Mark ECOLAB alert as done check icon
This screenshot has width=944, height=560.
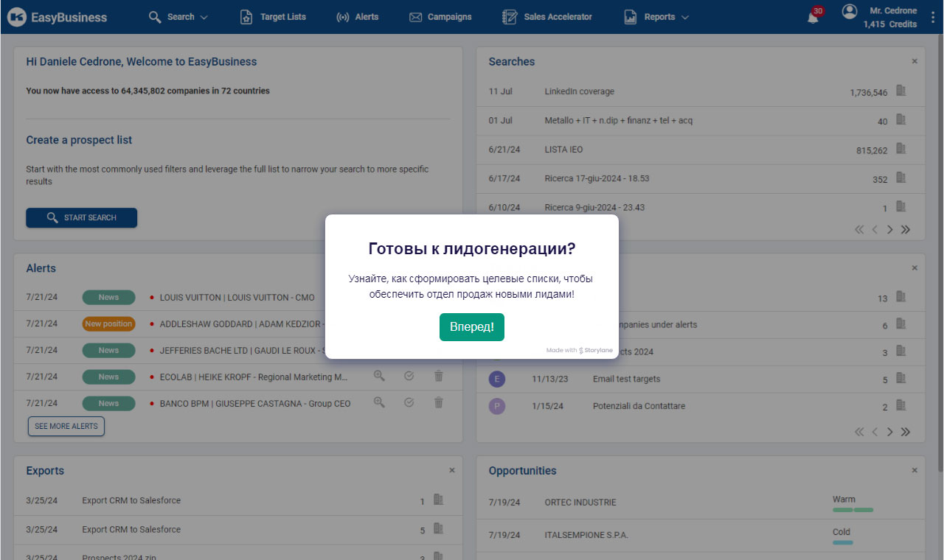pos(409,376)
